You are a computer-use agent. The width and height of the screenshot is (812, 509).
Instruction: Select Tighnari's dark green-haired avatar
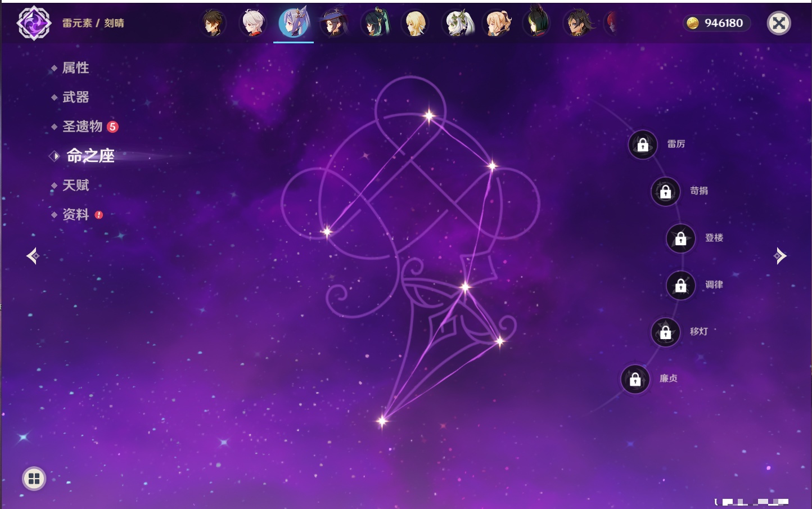[x=537, y=24]
